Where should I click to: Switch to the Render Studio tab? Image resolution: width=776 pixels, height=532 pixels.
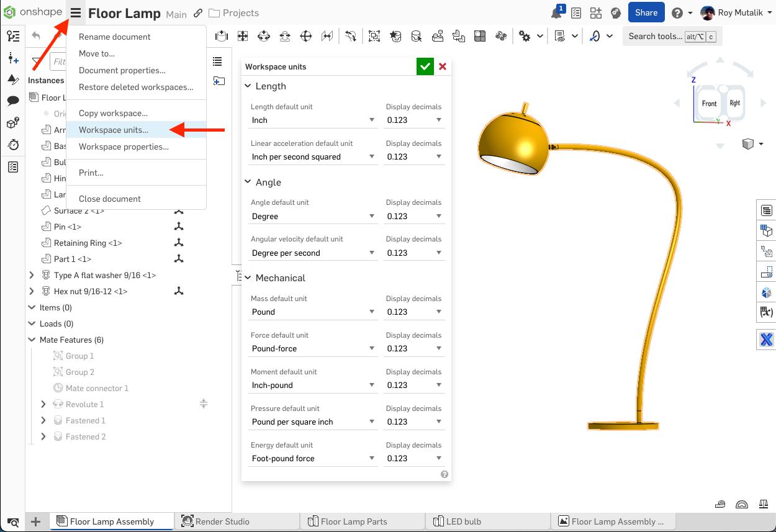(x=222, y=521)
